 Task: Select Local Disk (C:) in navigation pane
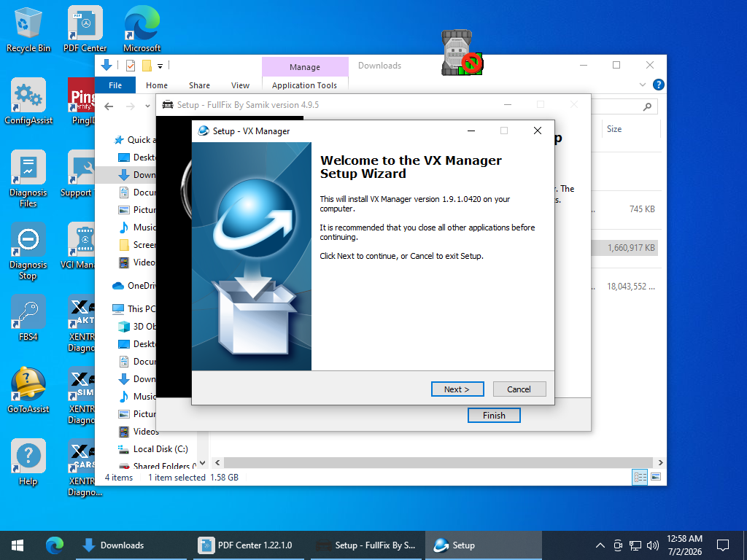(x=153, y=449)
